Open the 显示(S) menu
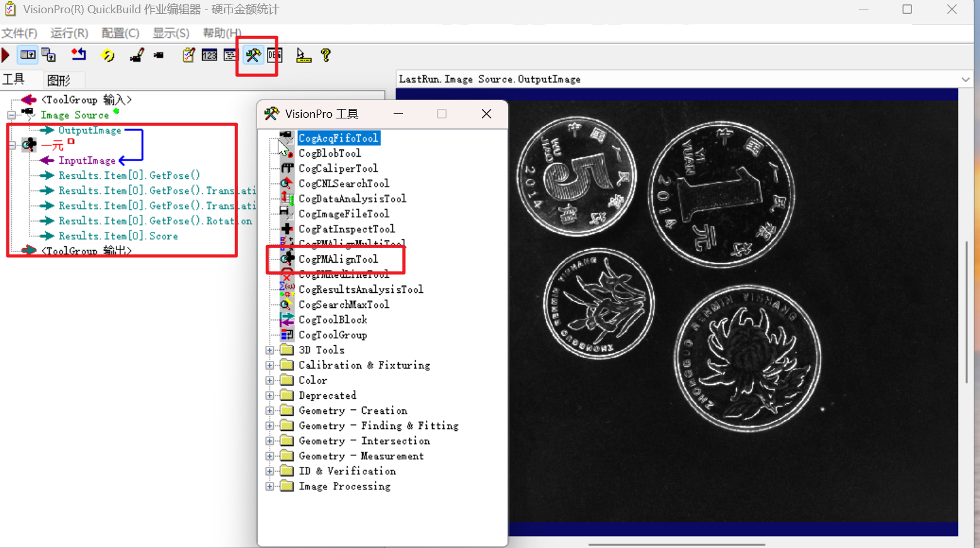The width and height of the screenshot is (980, 548). (171, 33)
